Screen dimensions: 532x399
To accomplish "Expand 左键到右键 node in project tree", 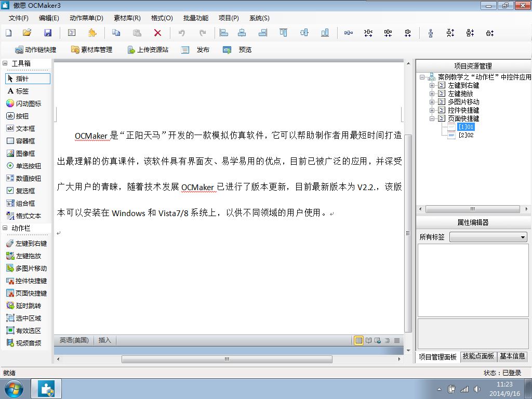I will pyautogui.click(x=432, y=86).
